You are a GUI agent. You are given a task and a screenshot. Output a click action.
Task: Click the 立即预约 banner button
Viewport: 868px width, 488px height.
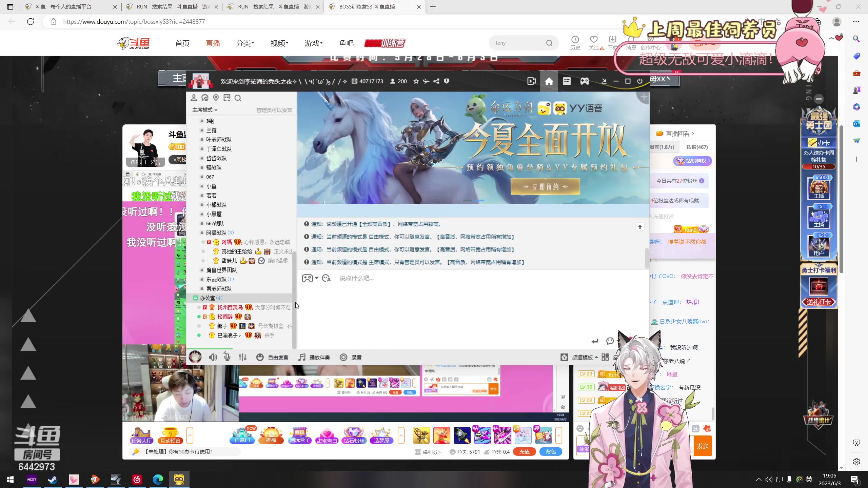tap(545, 187)
